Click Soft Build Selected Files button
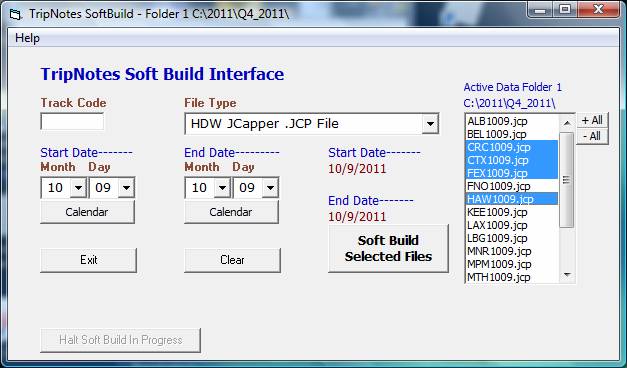627x368 pixels. coord(388,248)
